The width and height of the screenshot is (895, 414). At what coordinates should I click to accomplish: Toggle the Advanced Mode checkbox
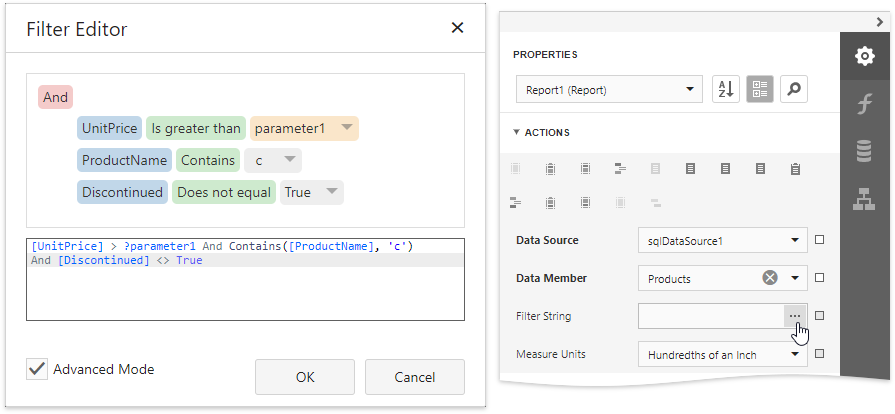tap(37, 369)
